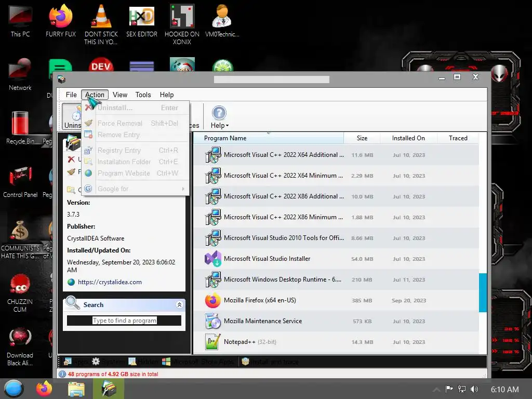Click the volume speaker tray icon

(474, 389)
